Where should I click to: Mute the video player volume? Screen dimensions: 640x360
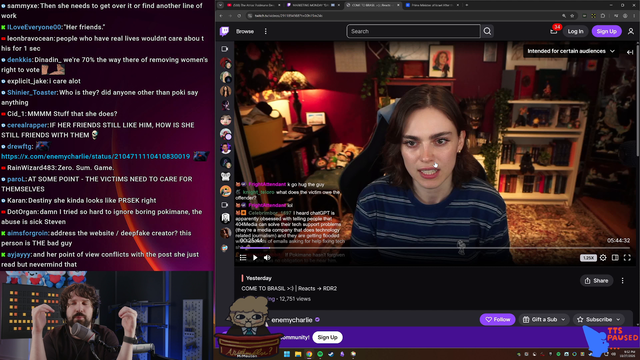tap(267, 258)
